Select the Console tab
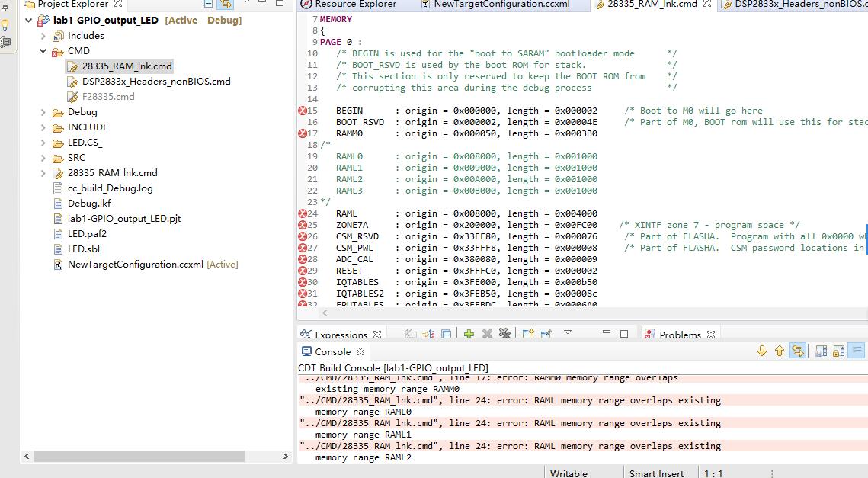The width and height of the screenshot is (868, 478). click(x=332, y=351)
